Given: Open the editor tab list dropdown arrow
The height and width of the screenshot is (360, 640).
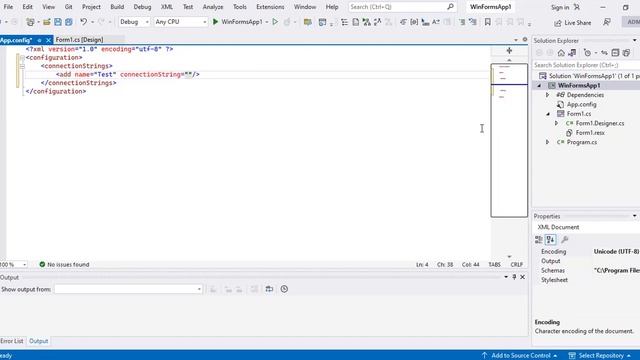Looking at the screenshot, I should 516,40.
